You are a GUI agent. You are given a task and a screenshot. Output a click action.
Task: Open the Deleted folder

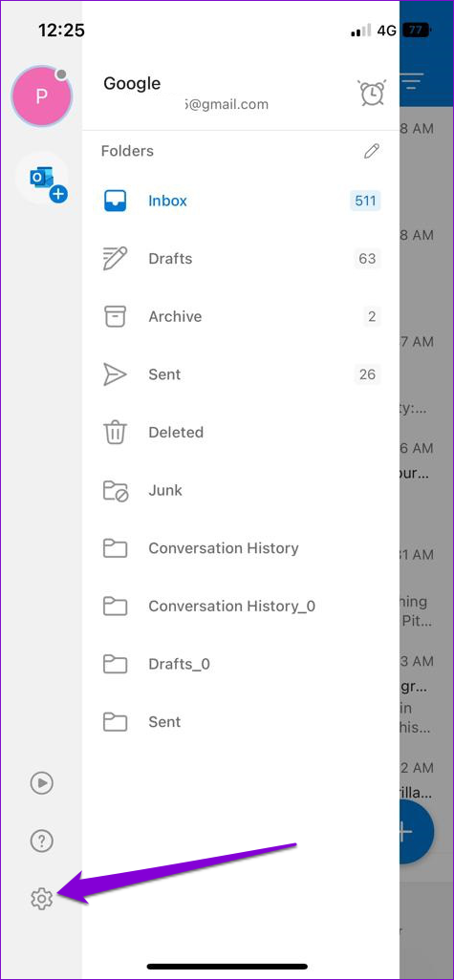(241, 433)
